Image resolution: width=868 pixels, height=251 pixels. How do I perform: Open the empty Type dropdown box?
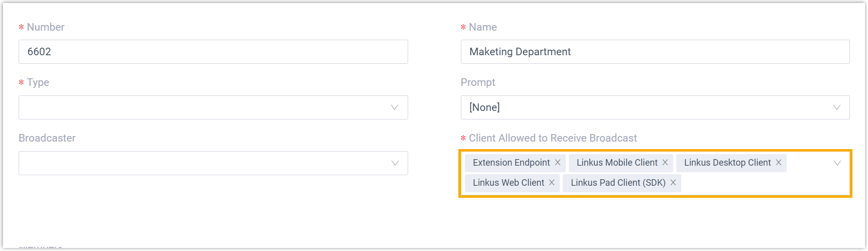(201, 107)
